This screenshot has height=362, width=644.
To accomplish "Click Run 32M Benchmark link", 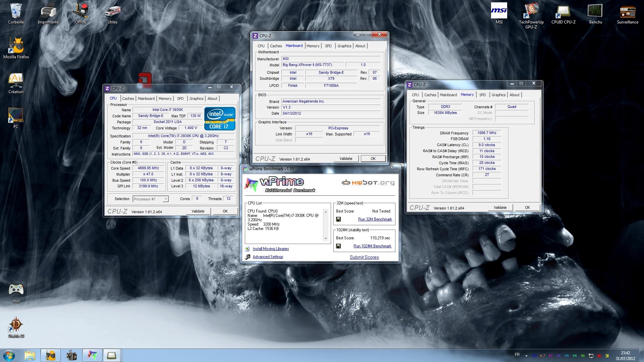I will [375, 219].
